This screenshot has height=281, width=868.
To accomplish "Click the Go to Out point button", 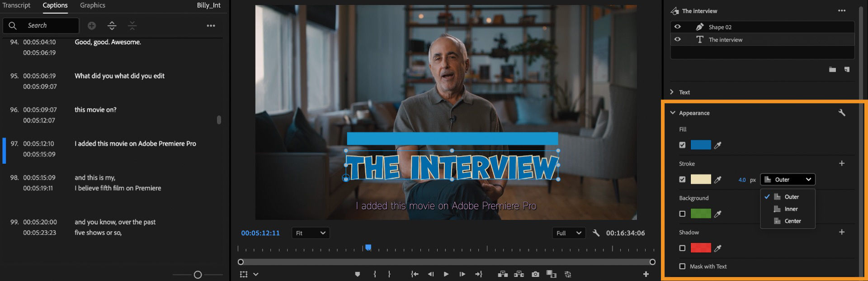I will [479, 274].
